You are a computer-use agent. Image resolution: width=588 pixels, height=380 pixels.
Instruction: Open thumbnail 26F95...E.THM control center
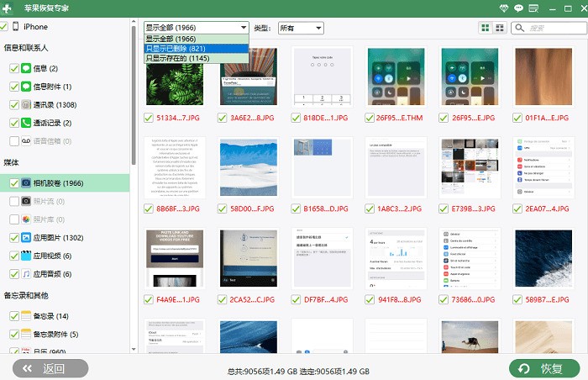(x=396, y=77)
